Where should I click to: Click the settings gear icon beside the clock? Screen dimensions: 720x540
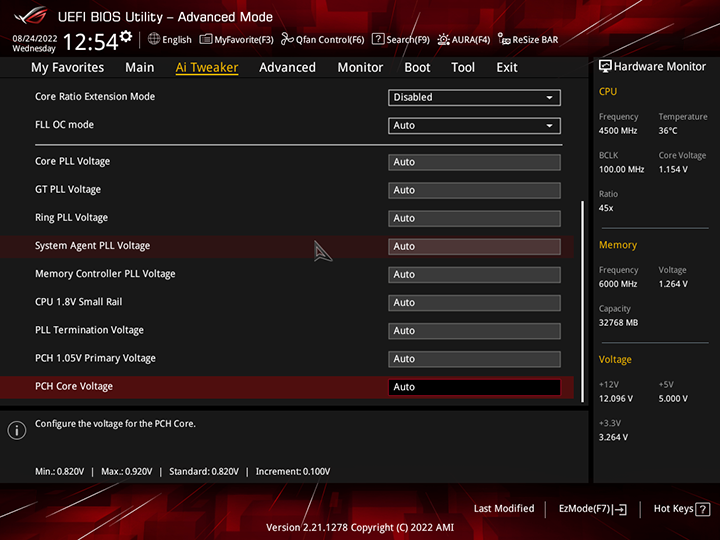[x=125, y=37]
